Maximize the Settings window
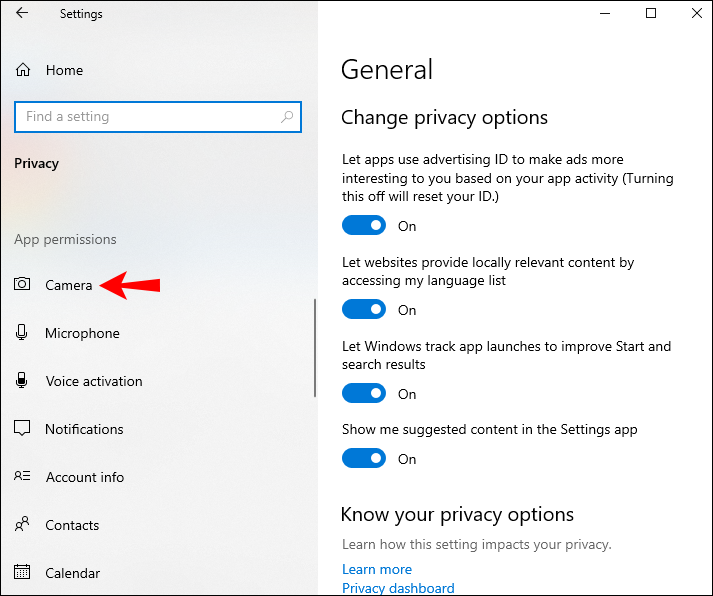 (651, 13)
